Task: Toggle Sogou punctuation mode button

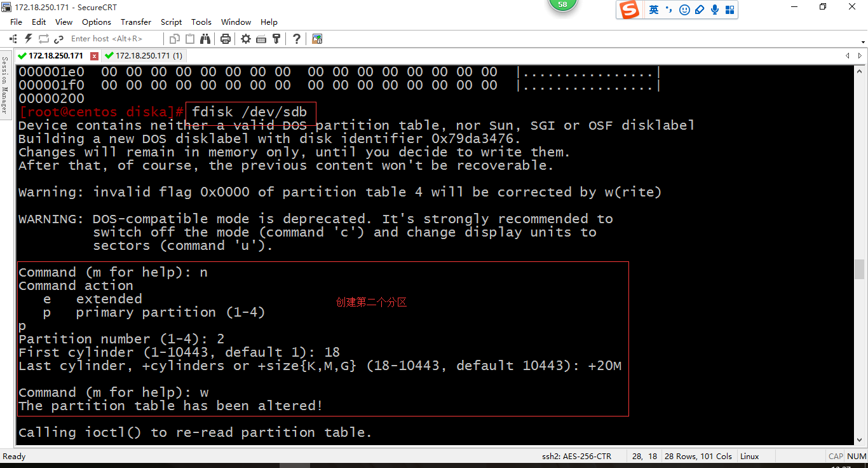Action: (x=669, y=10)
